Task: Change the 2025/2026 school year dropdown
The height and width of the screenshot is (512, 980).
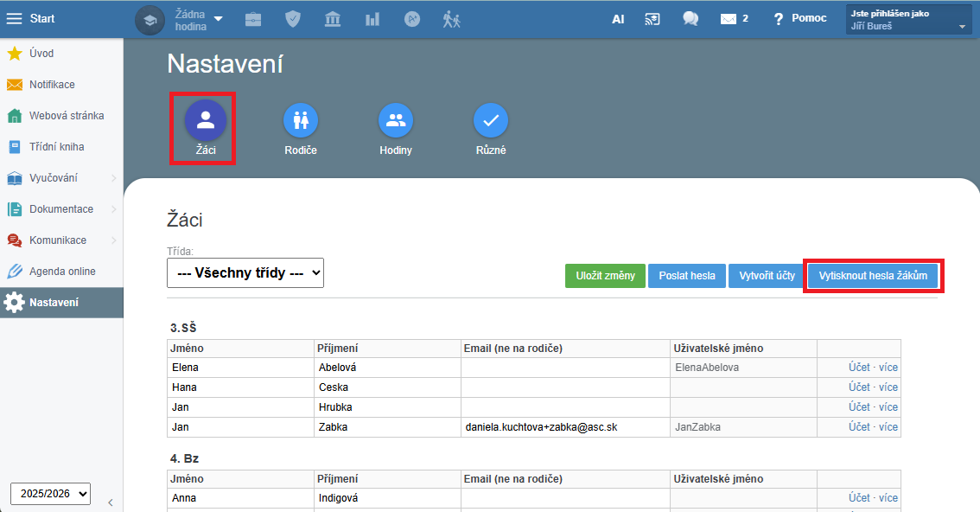Action: coord(50,493)
